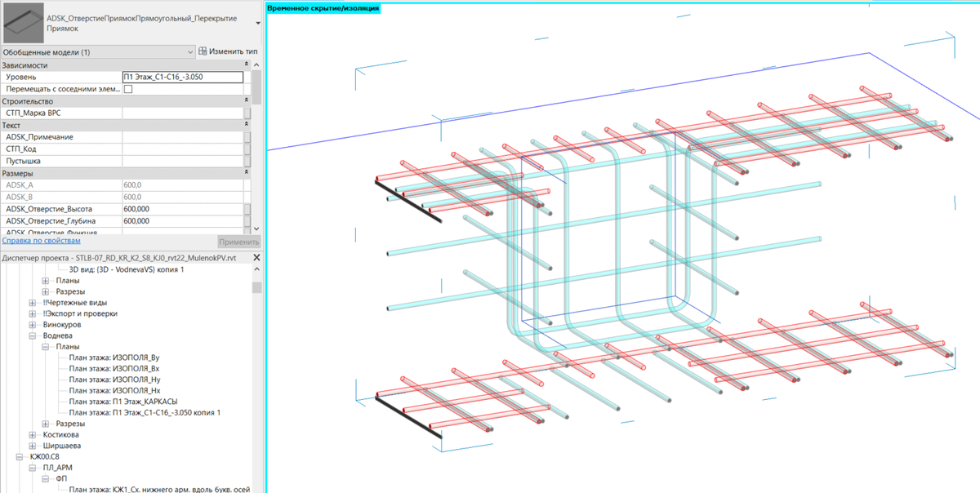Click the Пустышка value field
The height and width of the screenshot is (493, 980).
pyautogui.click(x=183, y=162)
